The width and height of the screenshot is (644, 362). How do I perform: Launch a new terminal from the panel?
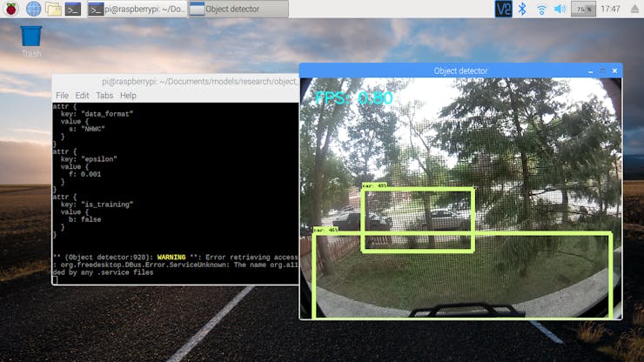[x=73, y=9]
